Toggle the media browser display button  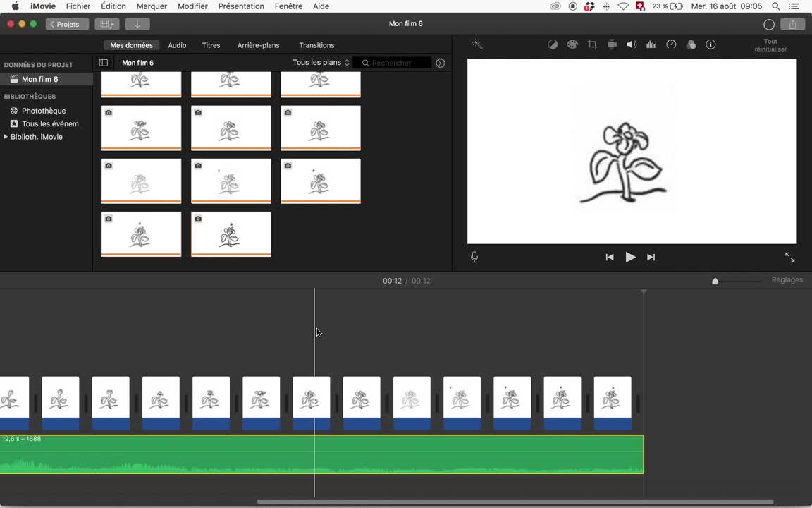107,24
